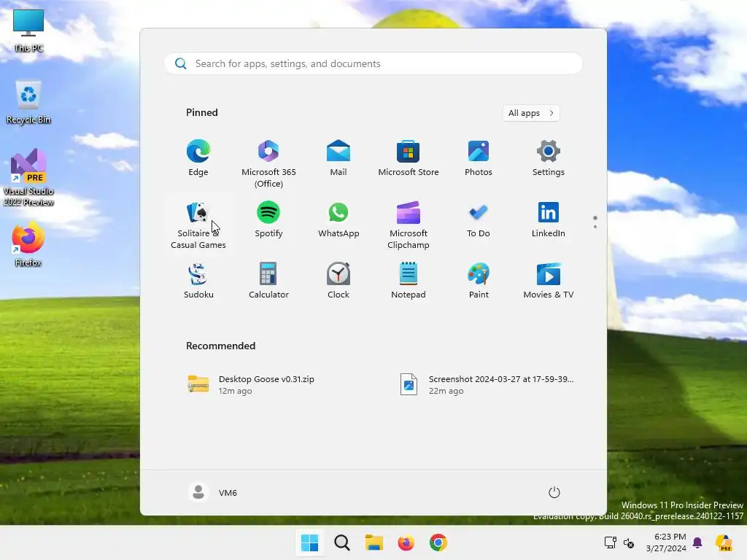The height and width of the screenshot is (560, 747).
Task: Open the network status tray icon
Action: coord(611,542)
